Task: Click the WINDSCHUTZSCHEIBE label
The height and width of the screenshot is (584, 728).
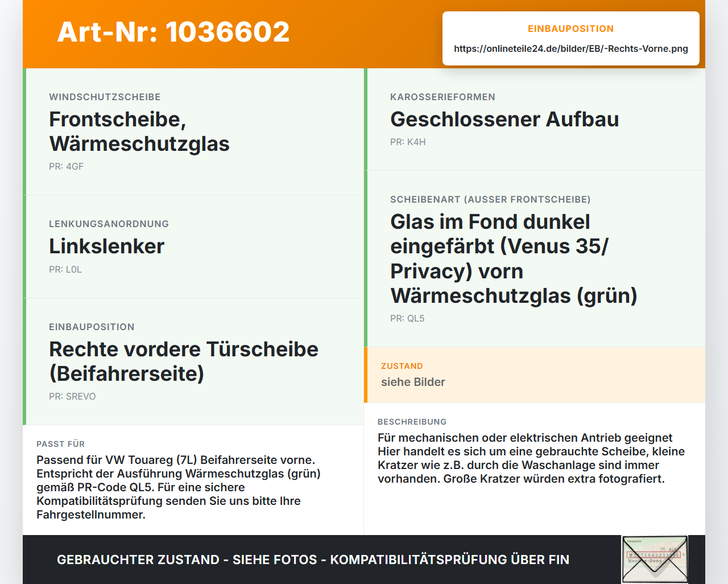Action: 105,97
